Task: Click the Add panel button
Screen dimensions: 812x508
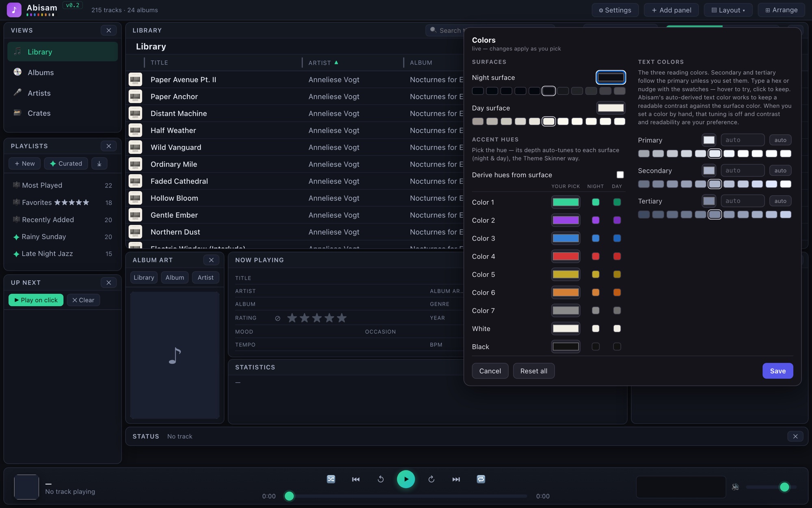Action: 671,10
